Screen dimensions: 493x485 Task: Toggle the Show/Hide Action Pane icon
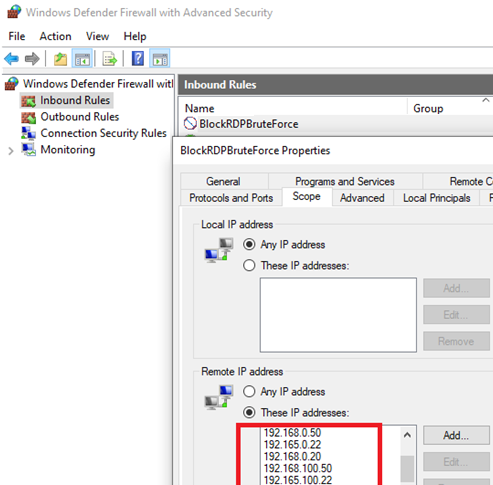coord(160,59)
